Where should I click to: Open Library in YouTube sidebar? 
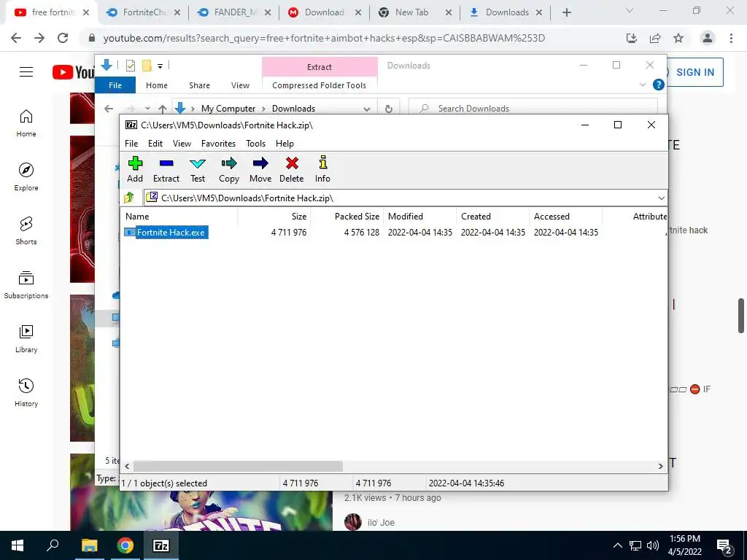(26, 338)
